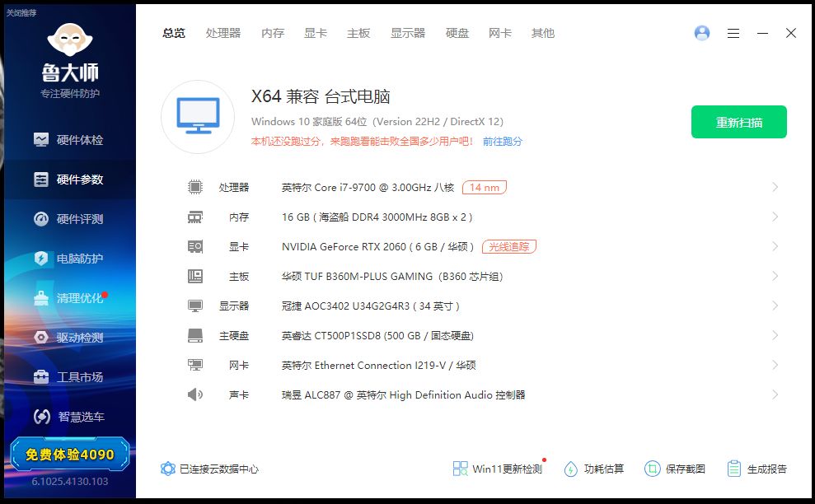Click the 已连接云数据中心 cloud icon
Screen dimensions: 815x504
pos(168,469)
